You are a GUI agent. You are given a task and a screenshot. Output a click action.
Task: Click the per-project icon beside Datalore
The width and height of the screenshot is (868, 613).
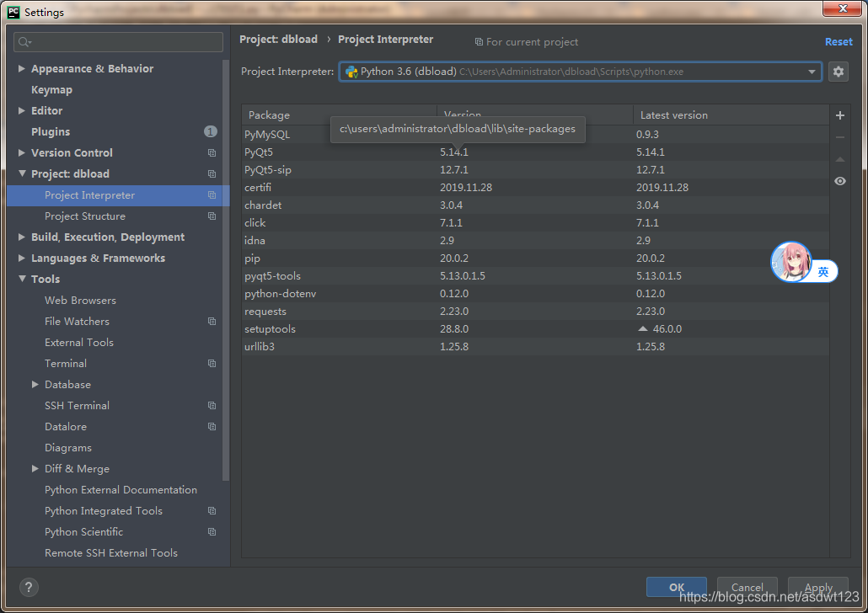212,426
